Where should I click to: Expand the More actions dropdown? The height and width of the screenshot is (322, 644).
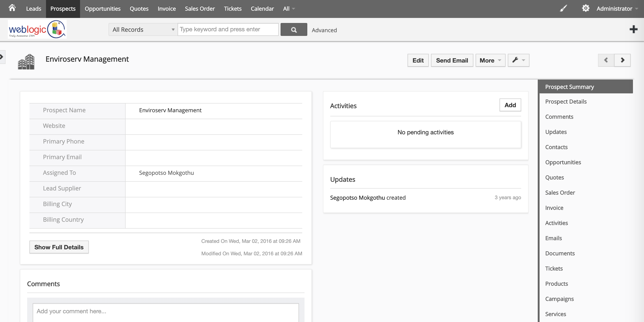pyautogui.click(x=490, y=60)
